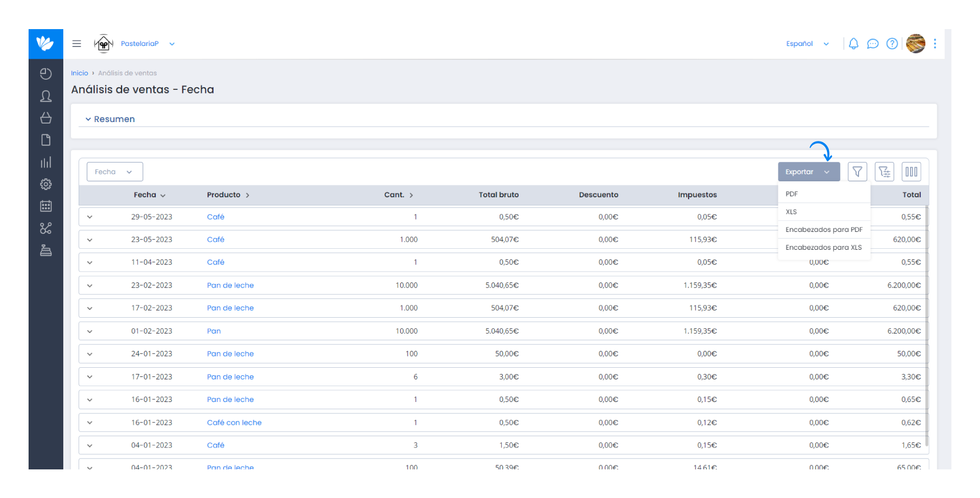Open the documents sidebar icon
The height and width of the screenshot is (498, 980).
pos(45,140)
